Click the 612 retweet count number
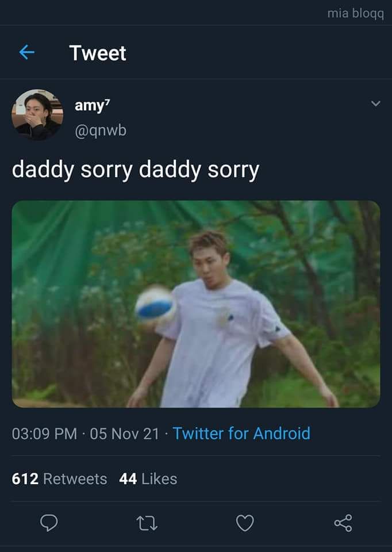 pyautogui.click(x=25, y=479)
